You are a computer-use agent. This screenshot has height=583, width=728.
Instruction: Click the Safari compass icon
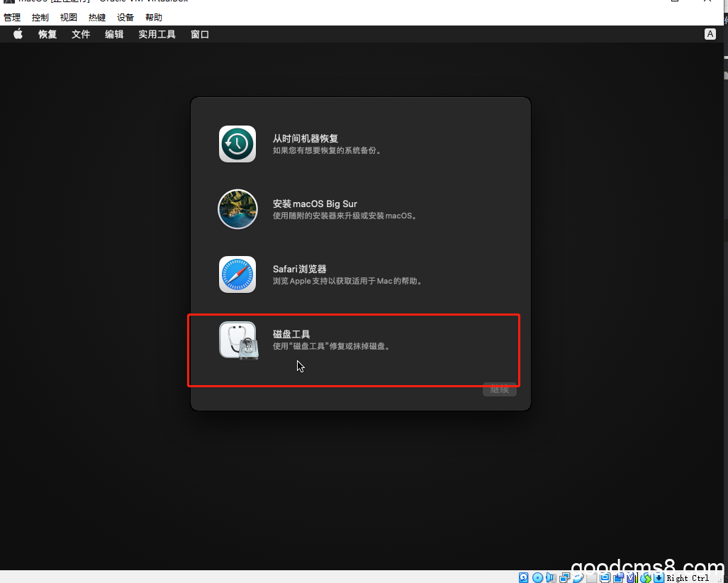coord(237,274)
